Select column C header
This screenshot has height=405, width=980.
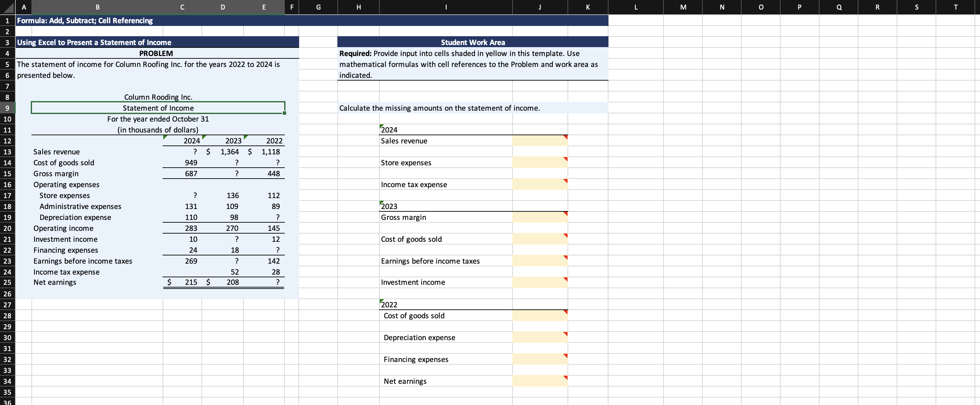click(x=182, y=7)
